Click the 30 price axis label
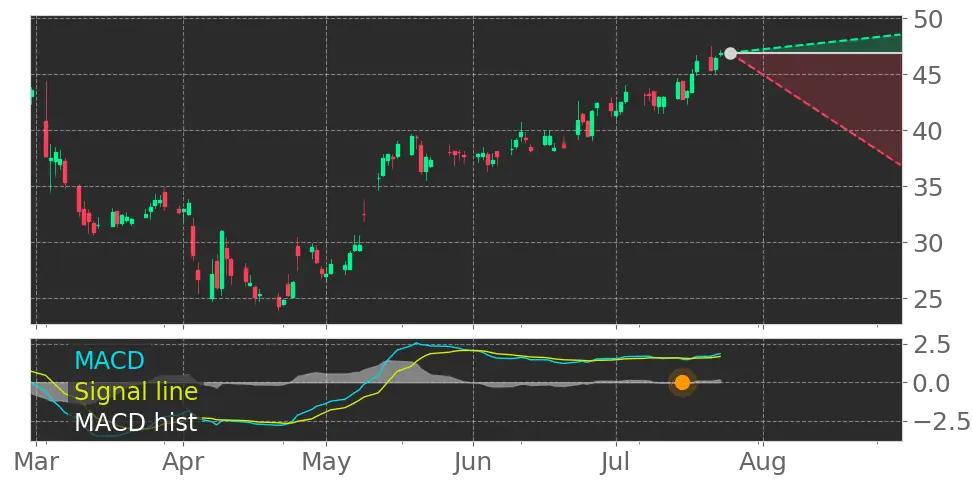The image size is (972, 486). point(928,243)
